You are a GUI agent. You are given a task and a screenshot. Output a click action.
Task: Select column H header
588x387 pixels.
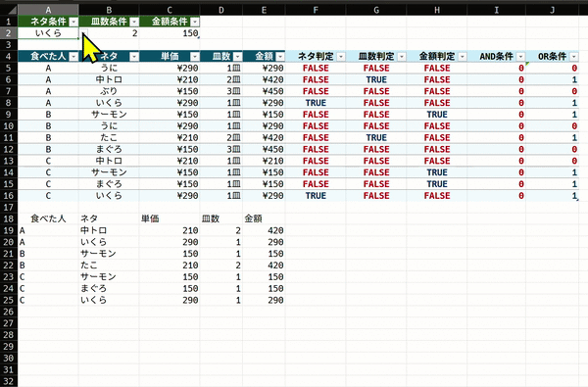pos(437,10)
